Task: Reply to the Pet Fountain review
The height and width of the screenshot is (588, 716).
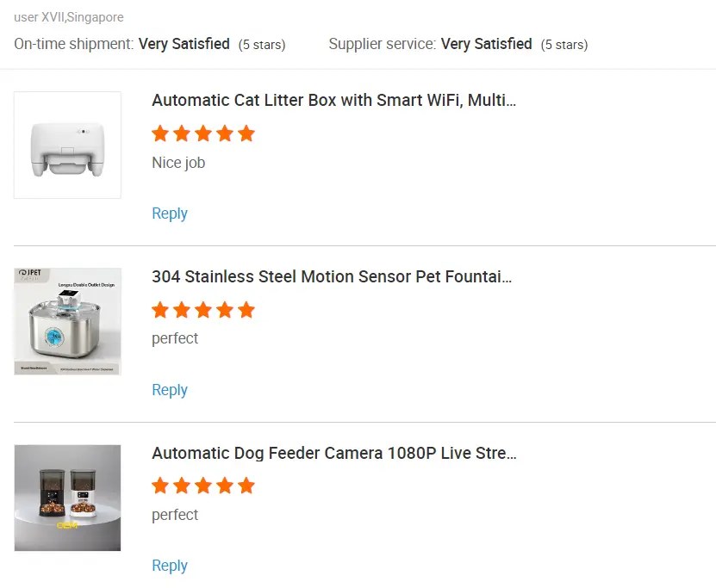Action: click(170, 390)
